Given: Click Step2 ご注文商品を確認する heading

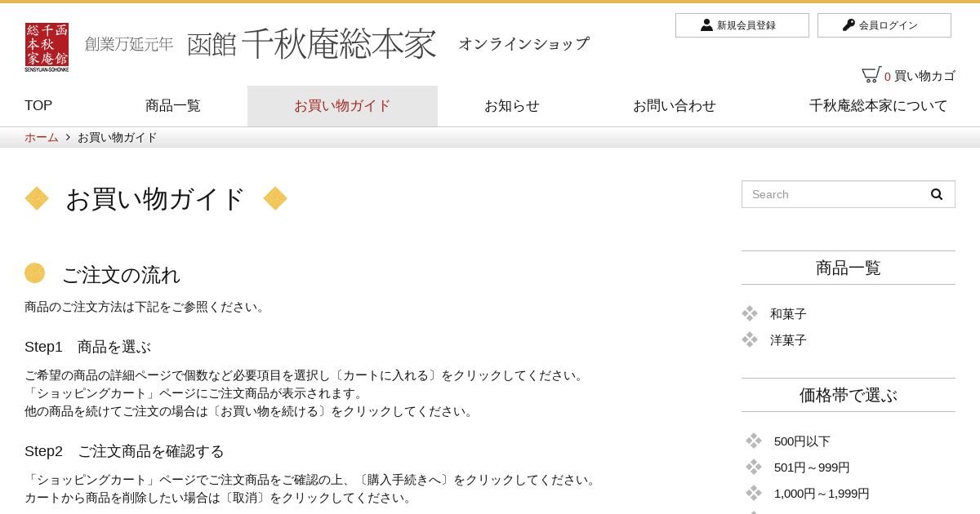Looking at the screenshot, I should (124, 451).
